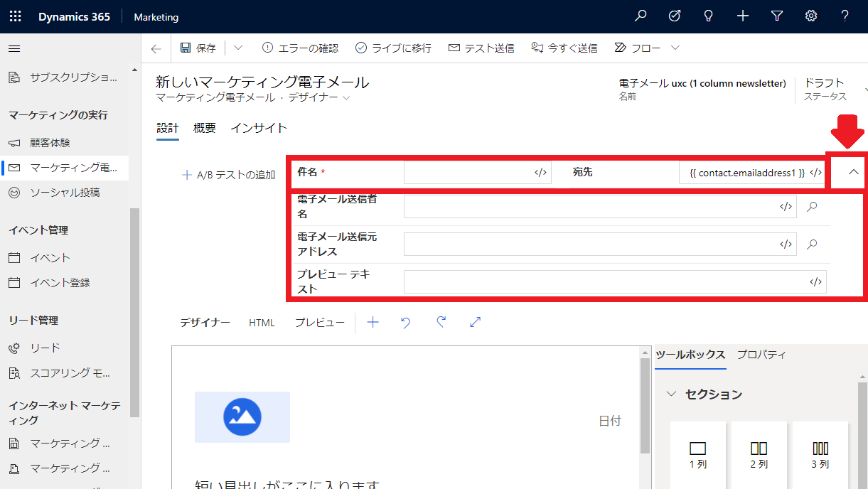Open the app launcher waffle icon

15,16
